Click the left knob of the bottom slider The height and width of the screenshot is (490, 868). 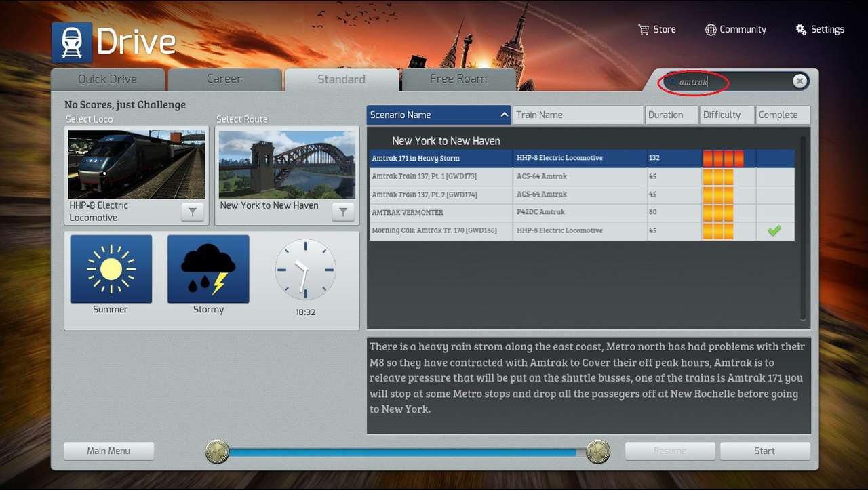(218, 451)
